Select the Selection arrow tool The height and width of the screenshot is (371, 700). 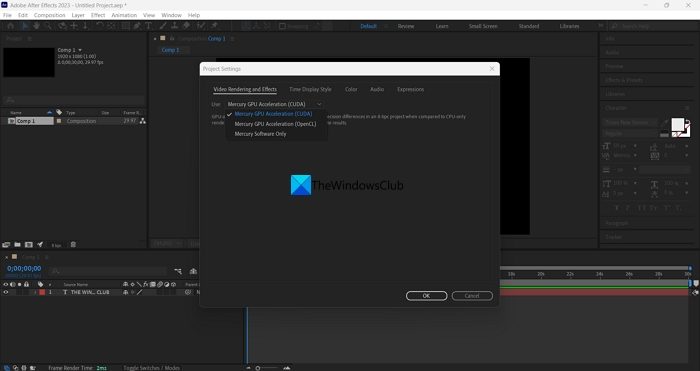tap(25, 26)
